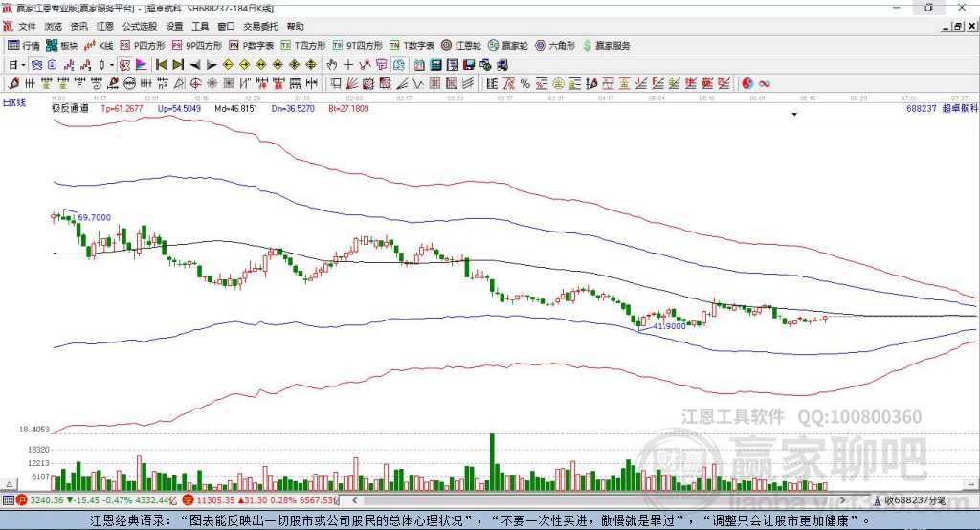Click the black right arrow icon
The width and height of the screenshot is (980, 530).
click(x=212, y=65)
